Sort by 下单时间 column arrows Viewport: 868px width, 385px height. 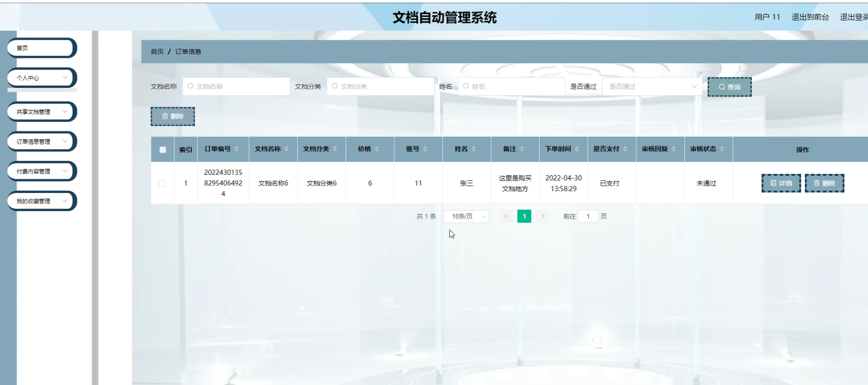click(577, 149)
